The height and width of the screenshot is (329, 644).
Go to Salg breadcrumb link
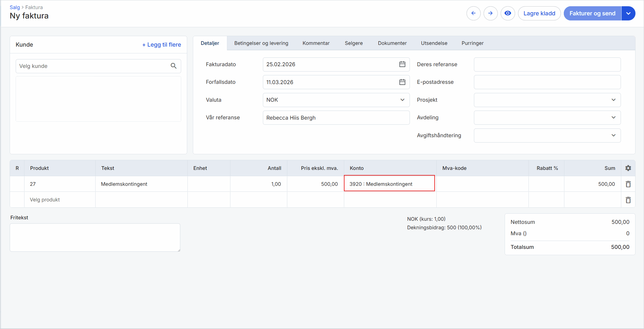(15, 7)
